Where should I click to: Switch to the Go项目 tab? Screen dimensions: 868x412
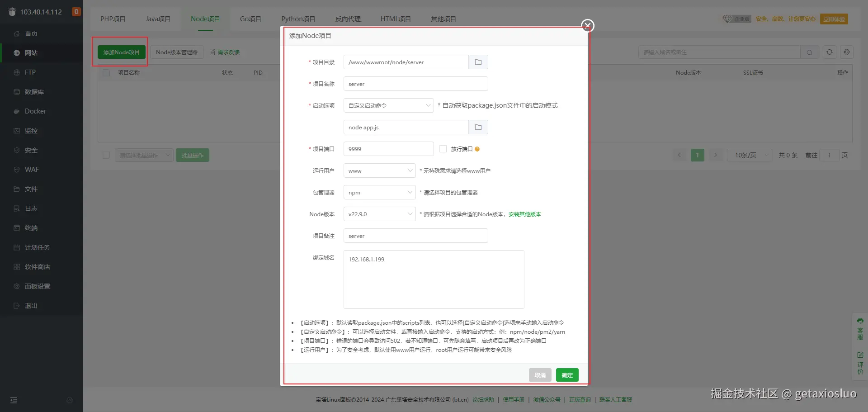pos(250,19)
